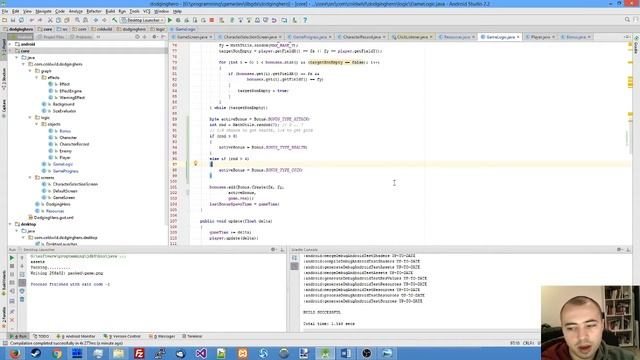
Task: Select WarningEffect class in project tree
Action: 72,98
